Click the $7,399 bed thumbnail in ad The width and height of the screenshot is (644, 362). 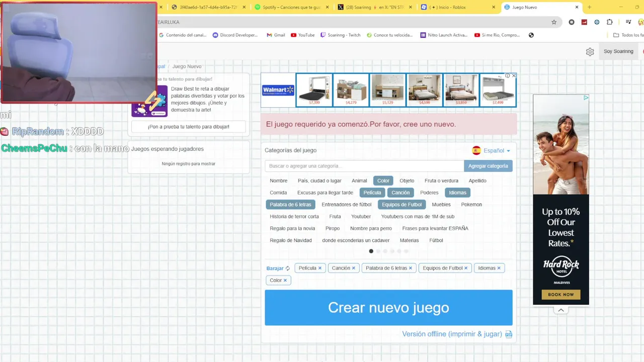[314, 90]
